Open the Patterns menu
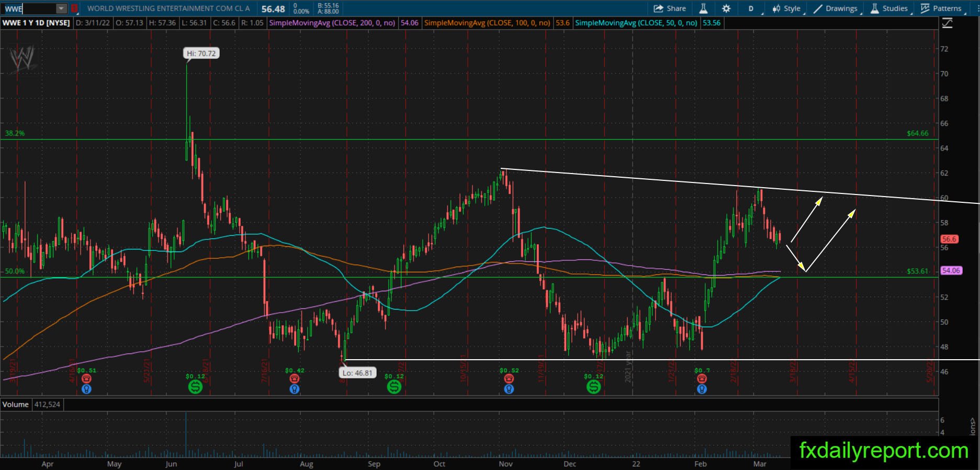The width and height of the screenshot is (980, 470). (x=941, y=8)
